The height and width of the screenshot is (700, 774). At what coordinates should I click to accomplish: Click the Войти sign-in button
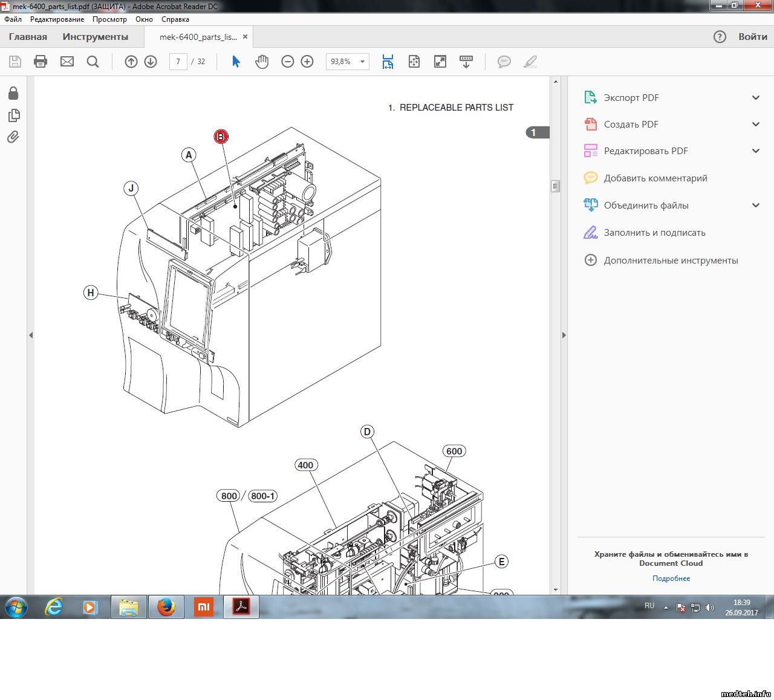pyautogui.click(x=752, y=37)
